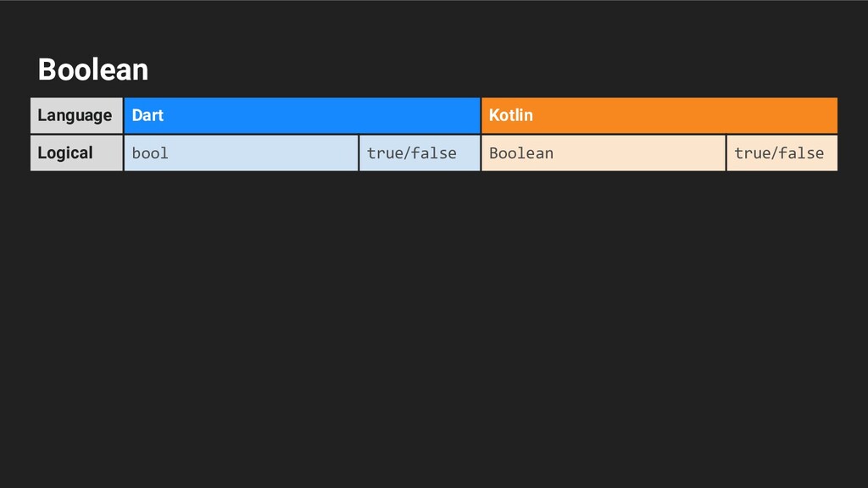Click the empty dark area below the table
868x488 pixels.
point(434,330)
